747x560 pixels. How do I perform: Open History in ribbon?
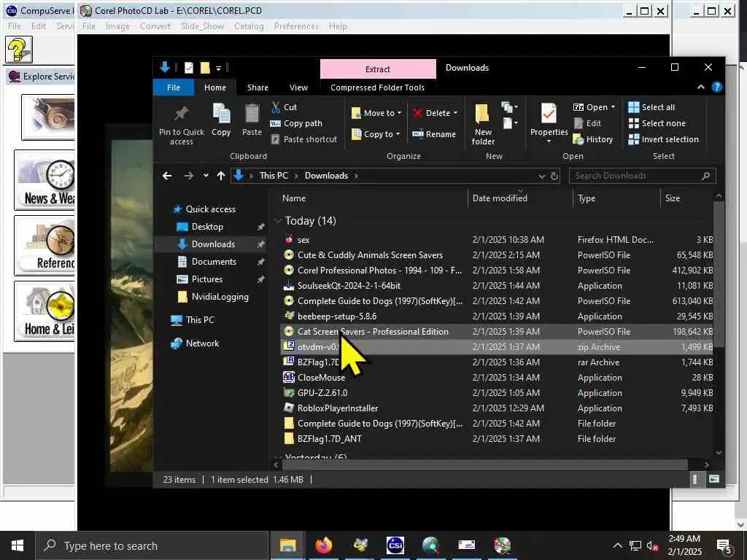(593, 139)
